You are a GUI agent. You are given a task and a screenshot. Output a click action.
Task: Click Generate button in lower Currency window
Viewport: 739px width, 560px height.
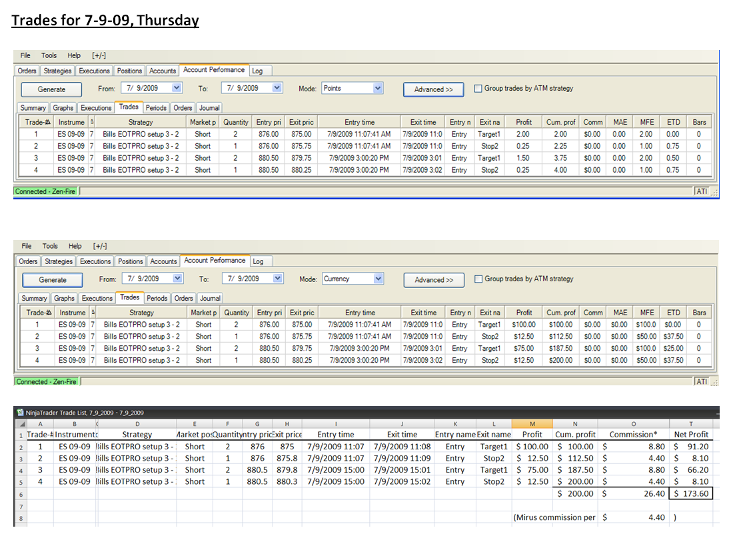coord(53,279)
